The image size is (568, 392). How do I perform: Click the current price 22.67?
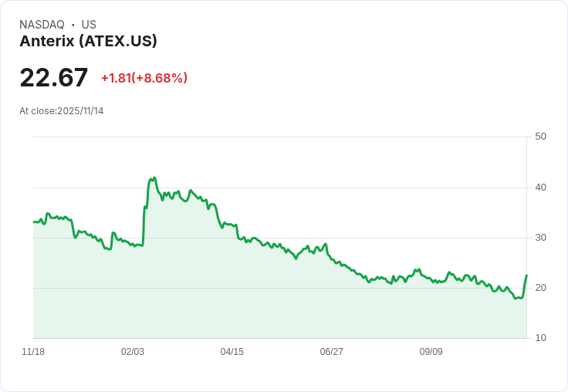click(54, 78)
